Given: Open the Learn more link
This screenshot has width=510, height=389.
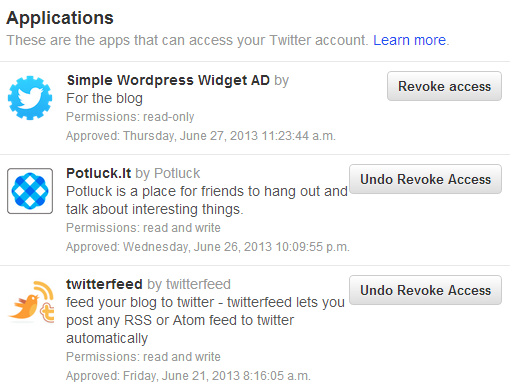Looking at the screenshot, I should [409, 40].
